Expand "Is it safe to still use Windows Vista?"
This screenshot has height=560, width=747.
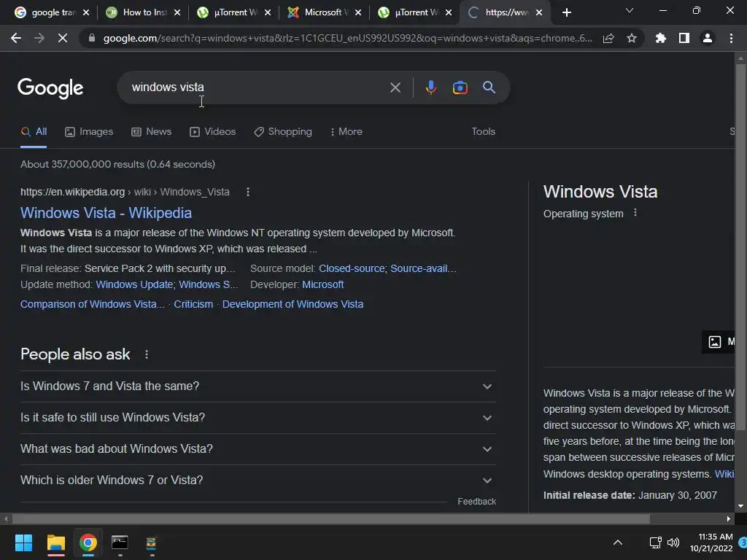(258, 418)
